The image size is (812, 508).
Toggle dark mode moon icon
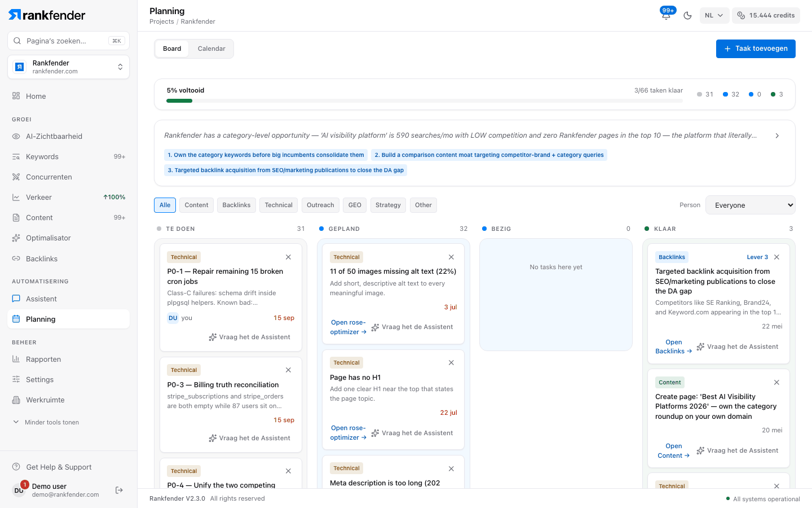click(687, 15)
